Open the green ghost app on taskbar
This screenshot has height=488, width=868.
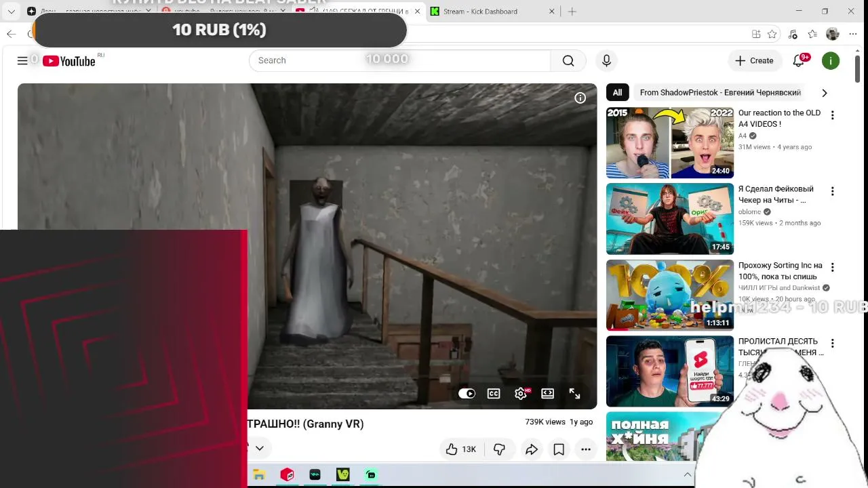[342, 475]
